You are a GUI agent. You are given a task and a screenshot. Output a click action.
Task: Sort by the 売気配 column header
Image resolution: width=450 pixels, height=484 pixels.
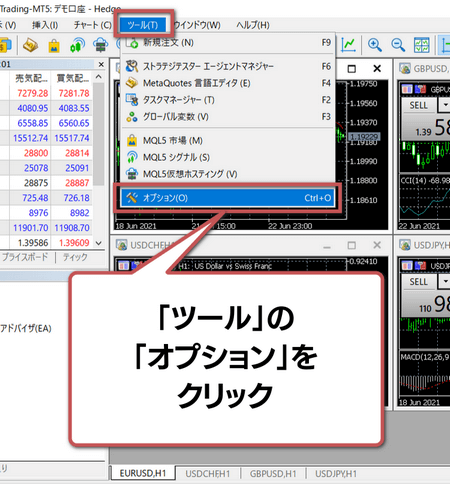(31, 78)
